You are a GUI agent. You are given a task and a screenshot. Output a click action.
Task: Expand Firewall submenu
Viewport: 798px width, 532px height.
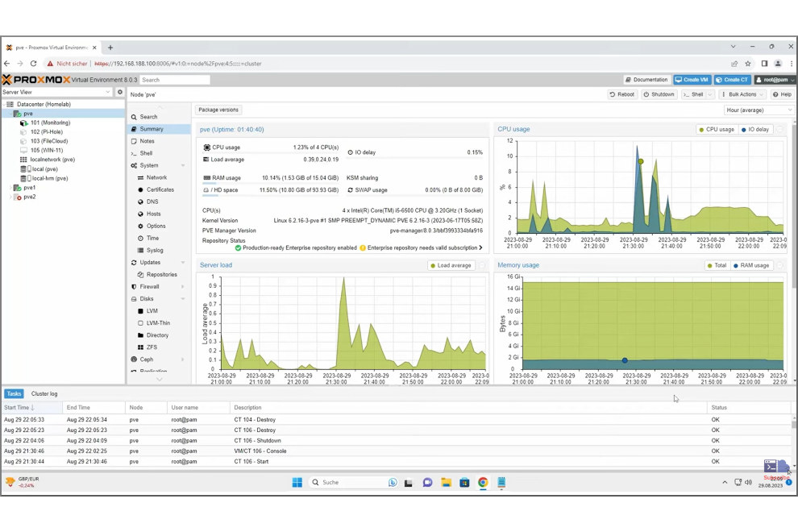click(183, 287)
